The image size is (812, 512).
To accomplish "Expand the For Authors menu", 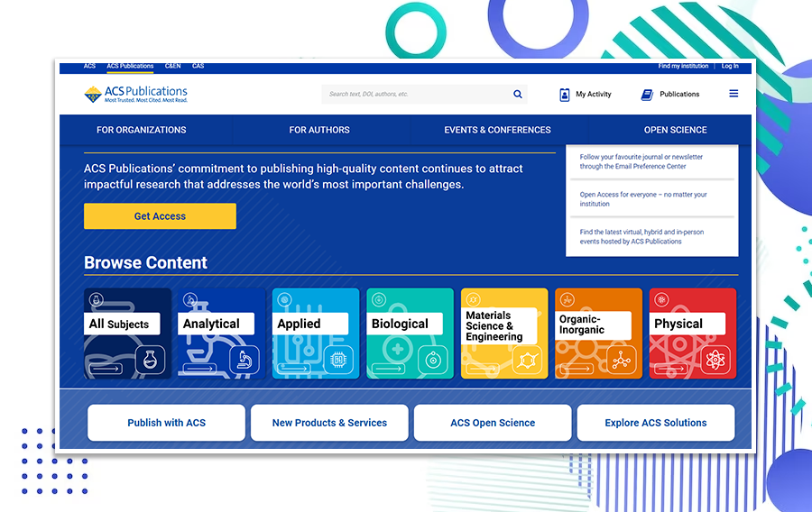I will (319, 130).
